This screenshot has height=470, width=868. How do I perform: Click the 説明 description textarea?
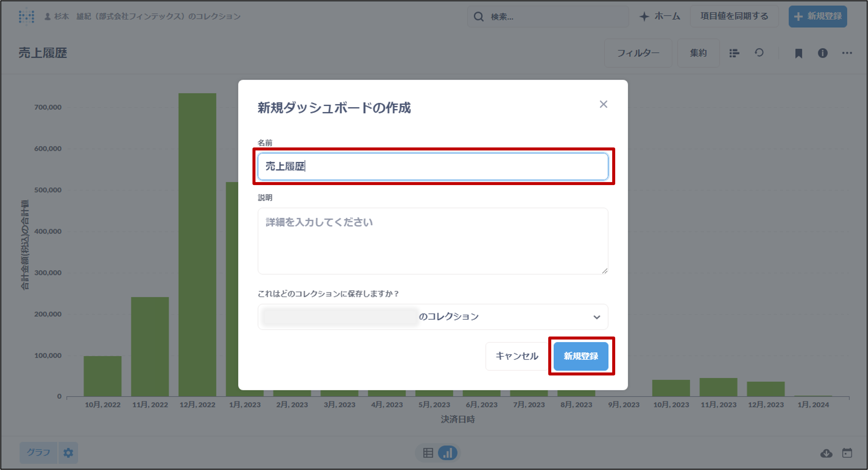433,241
